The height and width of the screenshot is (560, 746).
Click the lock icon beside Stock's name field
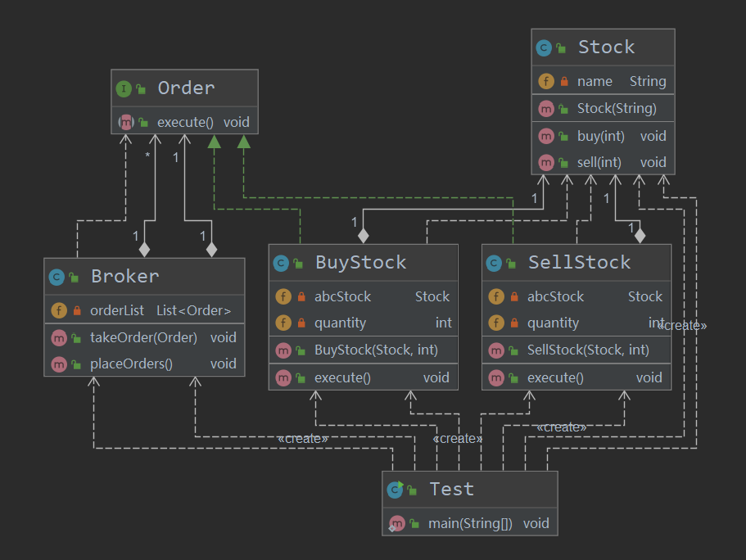[564, 82]
